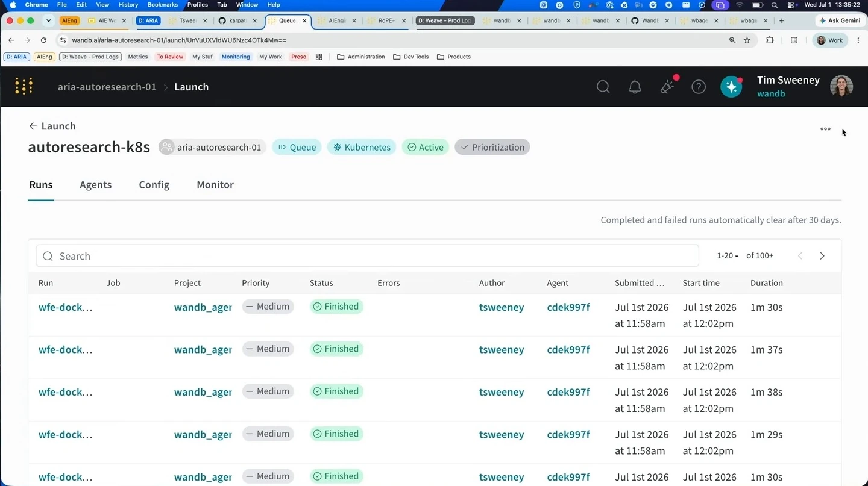Open the Chrome three-dot menu
The image size is (868, 486).
click(858, 40)
